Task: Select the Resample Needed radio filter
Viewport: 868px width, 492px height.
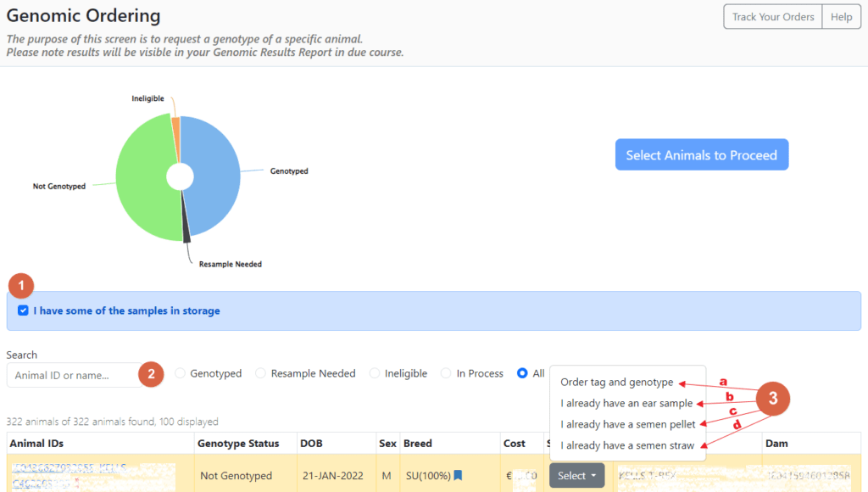Action: pyautogui.click(x=261, y=373)
